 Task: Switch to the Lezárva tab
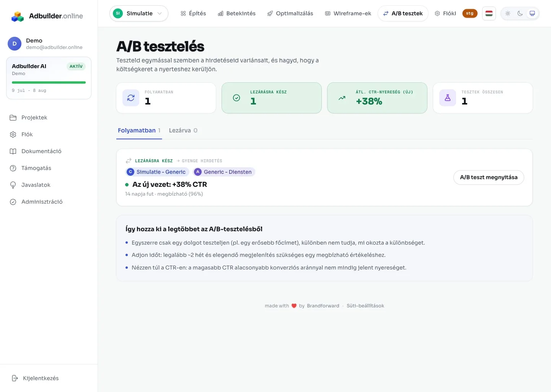point(183,131)
